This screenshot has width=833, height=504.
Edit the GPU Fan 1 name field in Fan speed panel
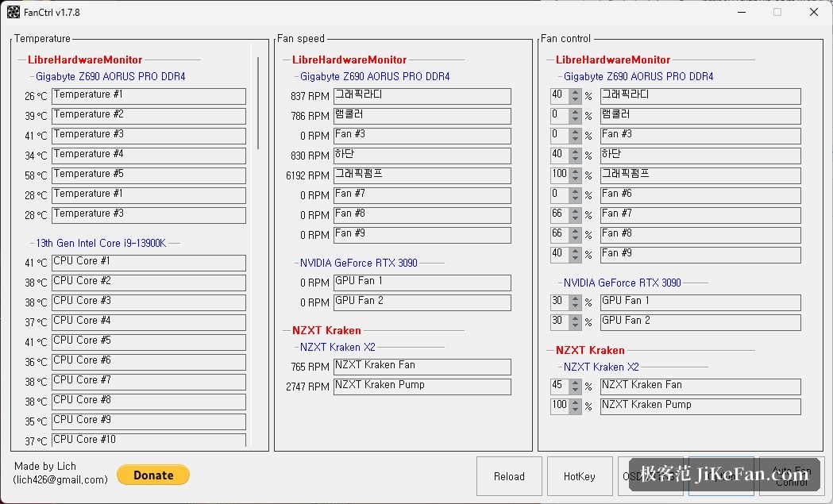coord(422,283)
